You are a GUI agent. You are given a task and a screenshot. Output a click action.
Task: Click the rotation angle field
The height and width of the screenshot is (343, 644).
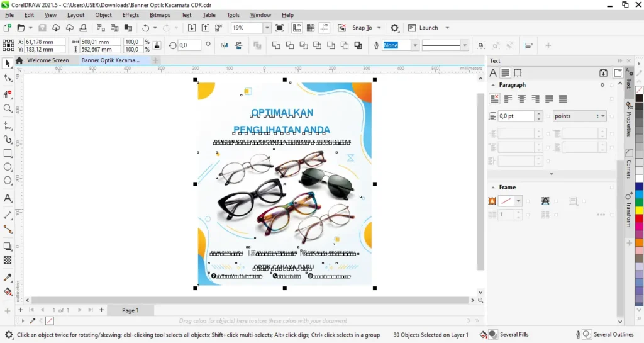(x=189, y=45)
